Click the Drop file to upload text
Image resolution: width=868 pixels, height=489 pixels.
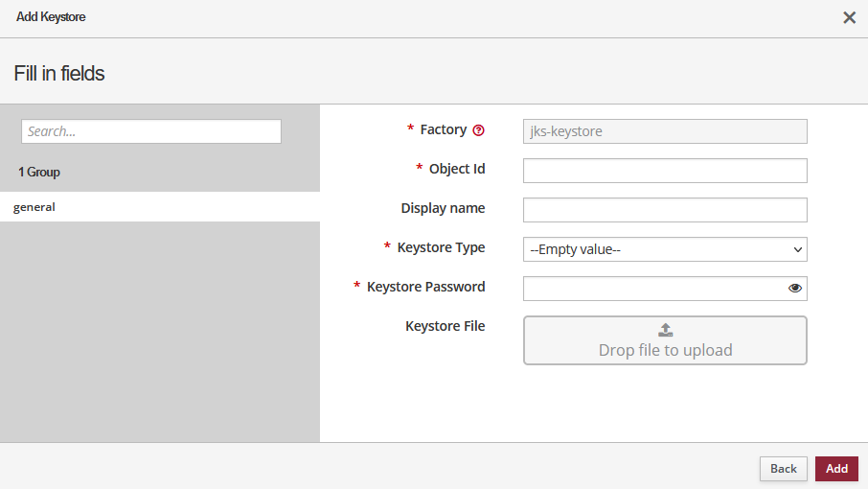point(665,351)
